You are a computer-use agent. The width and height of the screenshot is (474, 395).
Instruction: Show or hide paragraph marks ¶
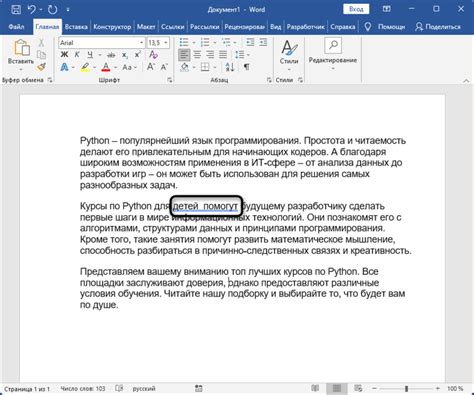click(246, 67)
